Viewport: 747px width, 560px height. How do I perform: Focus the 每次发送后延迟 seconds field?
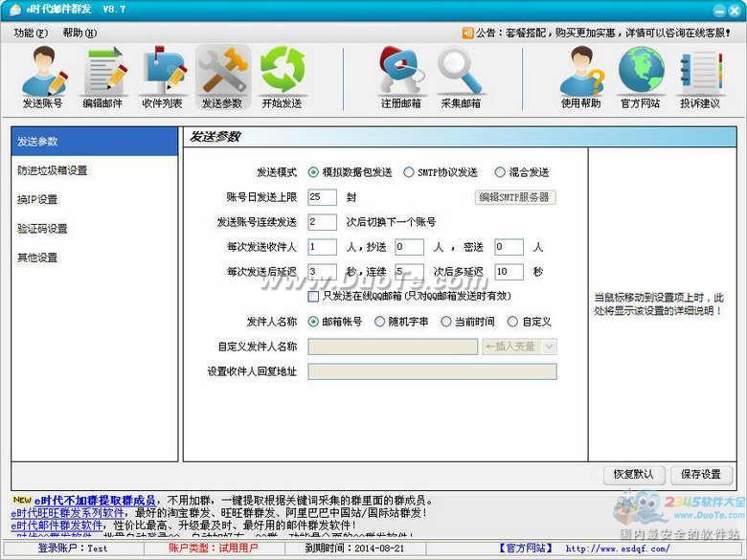322,272
